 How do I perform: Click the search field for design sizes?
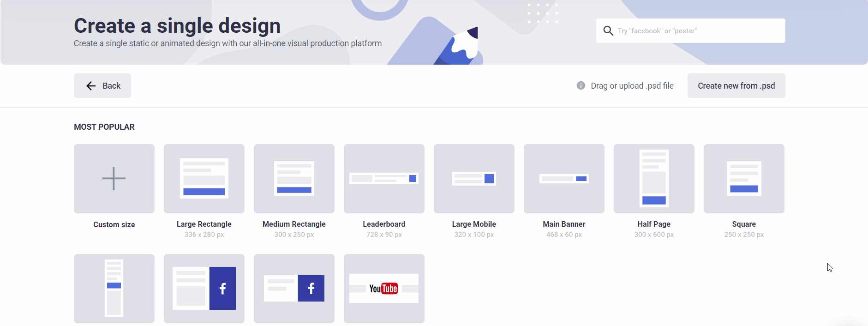pos(697,31)
